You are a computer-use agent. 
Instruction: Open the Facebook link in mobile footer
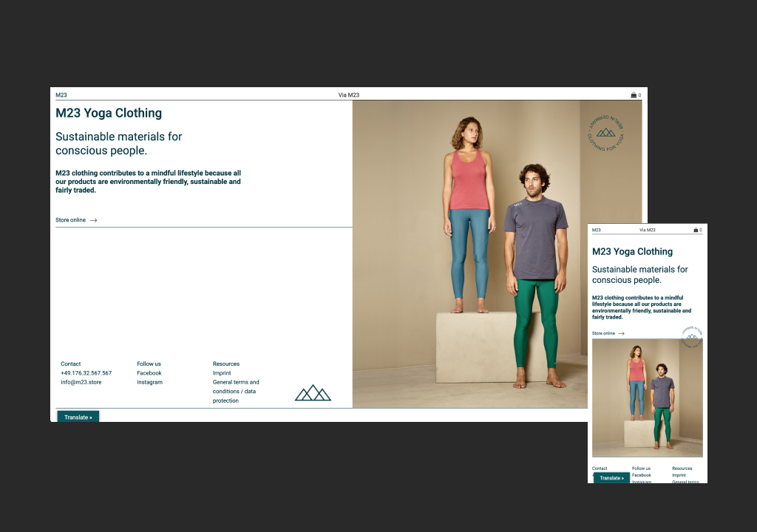[642, 475]
